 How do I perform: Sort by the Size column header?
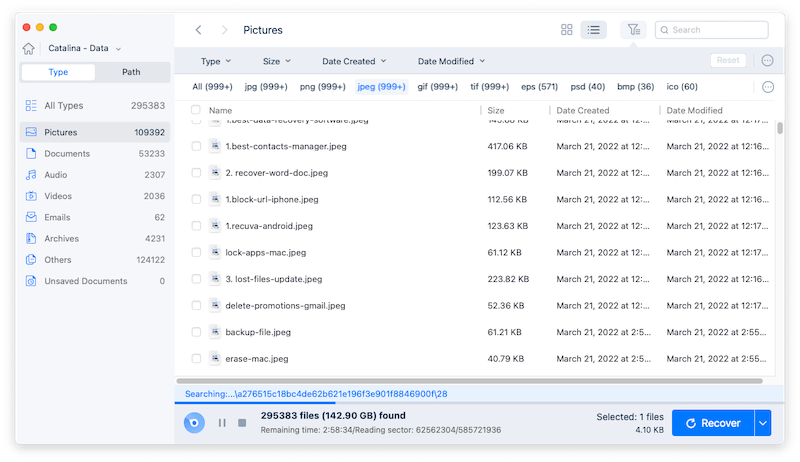(x=495, y=110)
